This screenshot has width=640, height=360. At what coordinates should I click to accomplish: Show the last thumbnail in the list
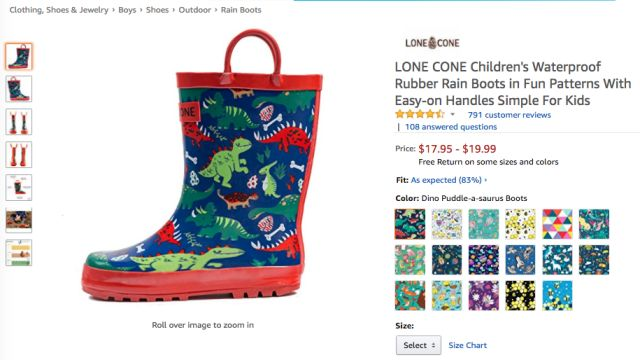tap(19, 253)
